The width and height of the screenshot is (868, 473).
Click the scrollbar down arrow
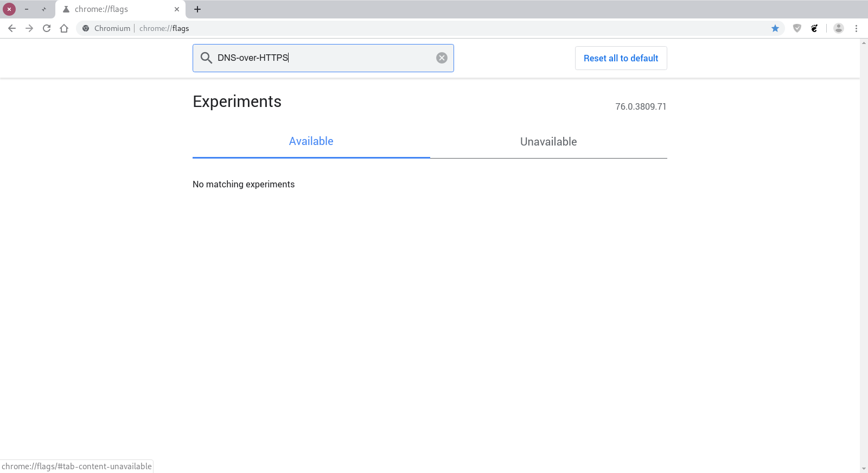click(864, 469)
